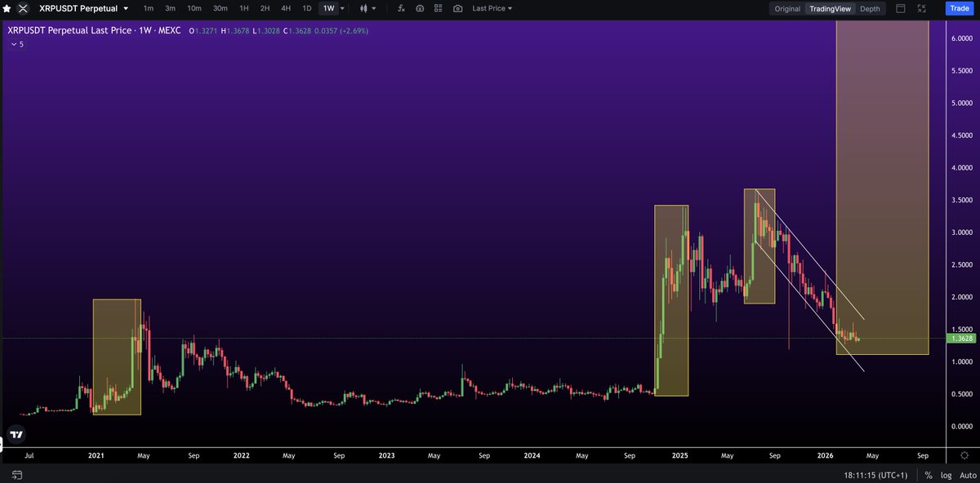This screenshot has height=483, width=980.
Task: Click the low value L1.3028 in legend
Action: [x=268, y=31]
